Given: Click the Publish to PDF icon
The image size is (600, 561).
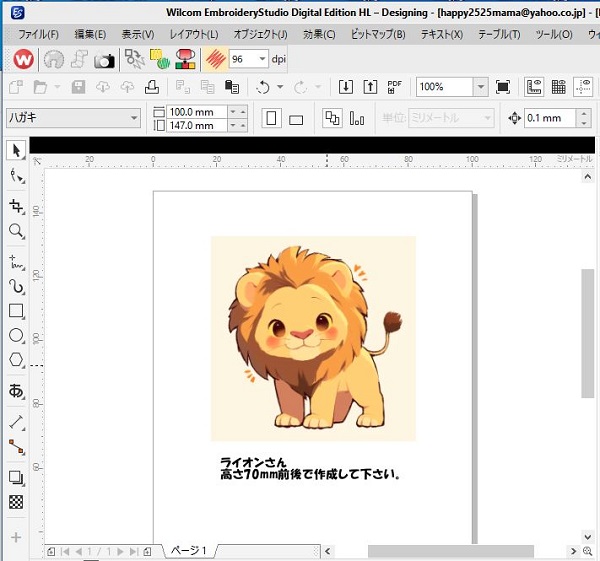Looking at the screenshot, I should click(x=395, y=87).
